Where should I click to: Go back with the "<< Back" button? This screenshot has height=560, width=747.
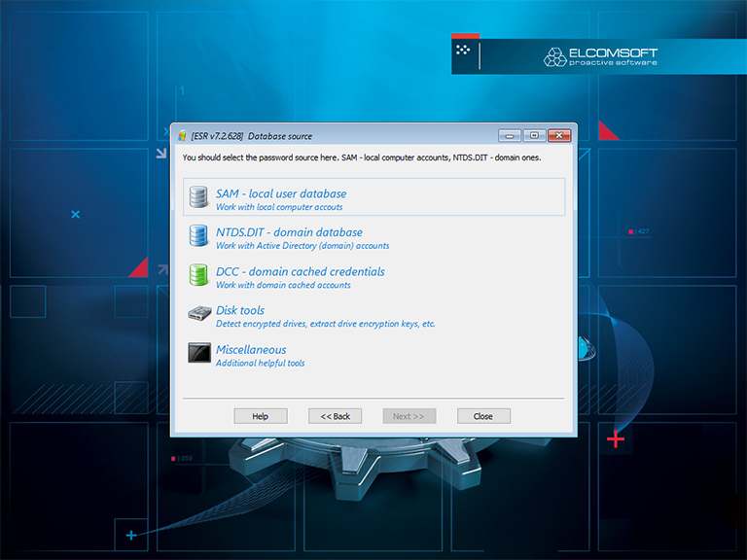(x=335, y=416)
